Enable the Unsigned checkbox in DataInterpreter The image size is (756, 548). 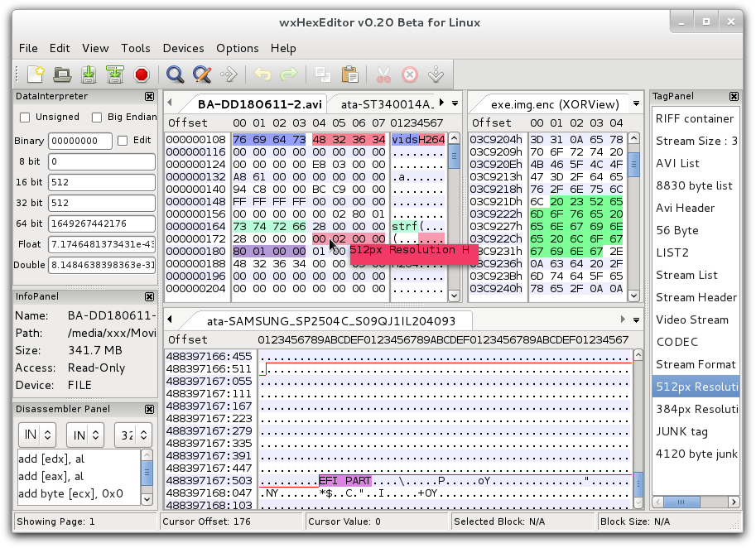[23, 117]
